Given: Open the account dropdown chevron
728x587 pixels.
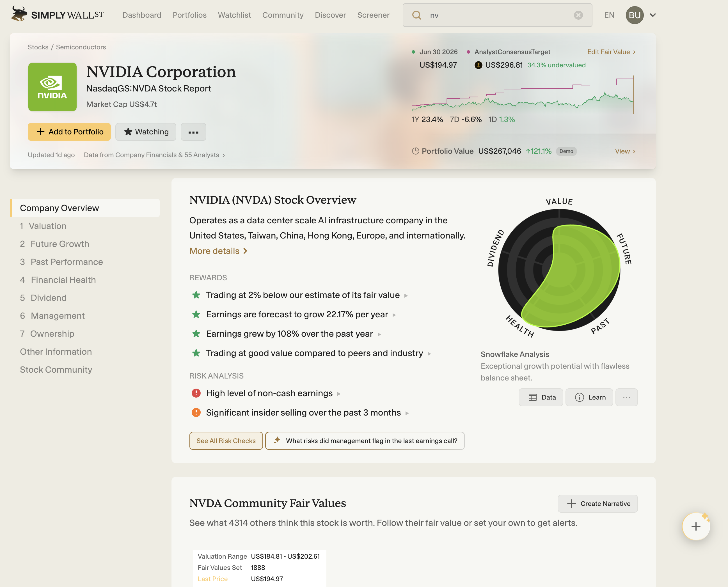Looking at the screenshot, I should 653,15.
